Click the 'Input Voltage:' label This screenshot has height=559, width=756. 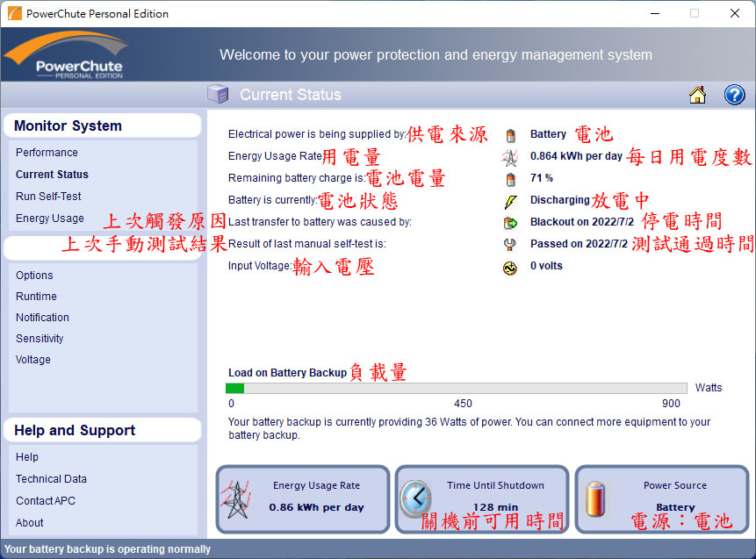coord(260,266)
